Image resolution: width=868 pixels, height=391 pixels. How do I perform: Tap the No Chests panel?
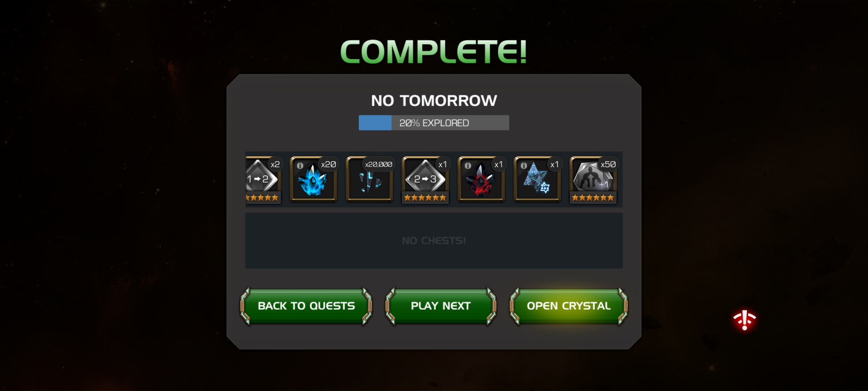tap(434, 240)
